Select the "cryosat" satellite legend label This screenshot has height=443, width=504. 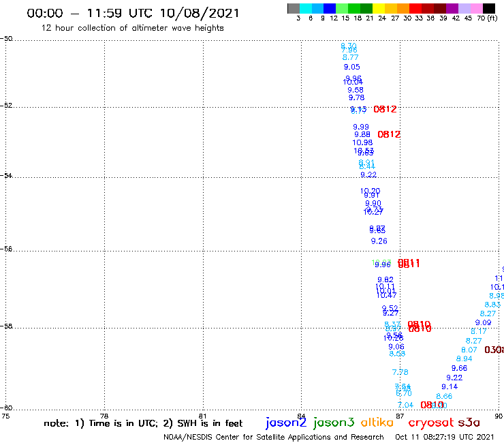431,423
